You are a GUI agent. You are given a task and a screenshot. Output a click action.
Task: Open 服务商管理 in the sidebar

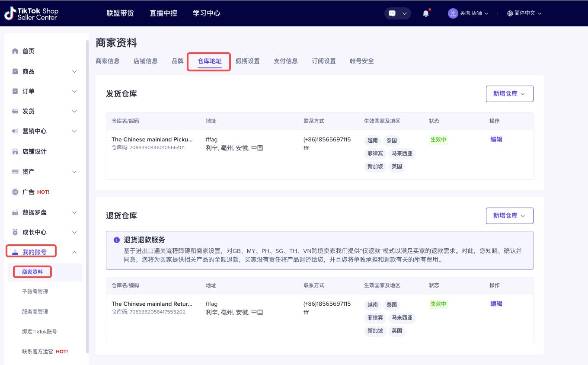[35, 312]
